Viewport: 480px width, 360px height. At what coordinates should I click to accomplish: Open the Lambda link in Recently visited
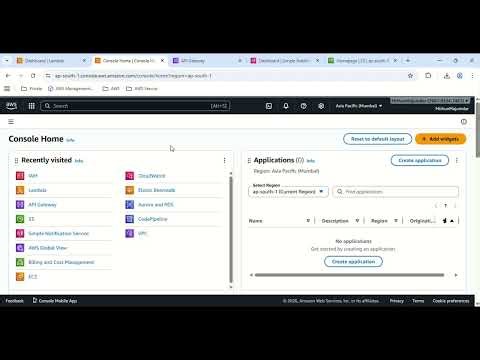[x=37, y=190]
